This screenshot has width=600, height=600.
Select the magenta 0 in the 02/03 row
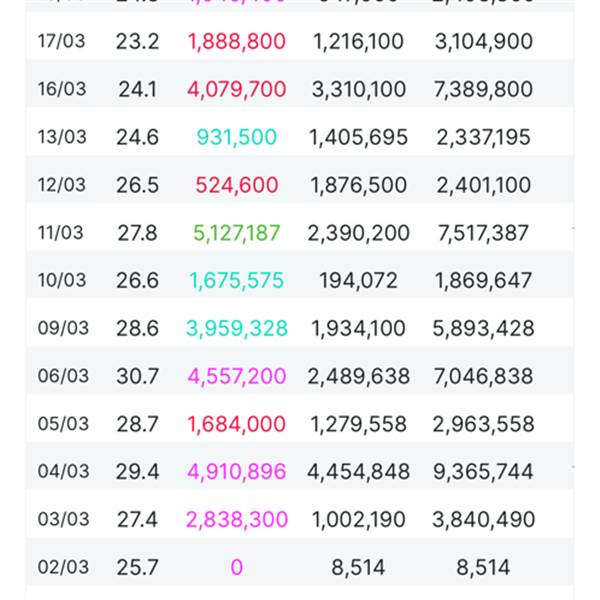click(x=237, y=568)
